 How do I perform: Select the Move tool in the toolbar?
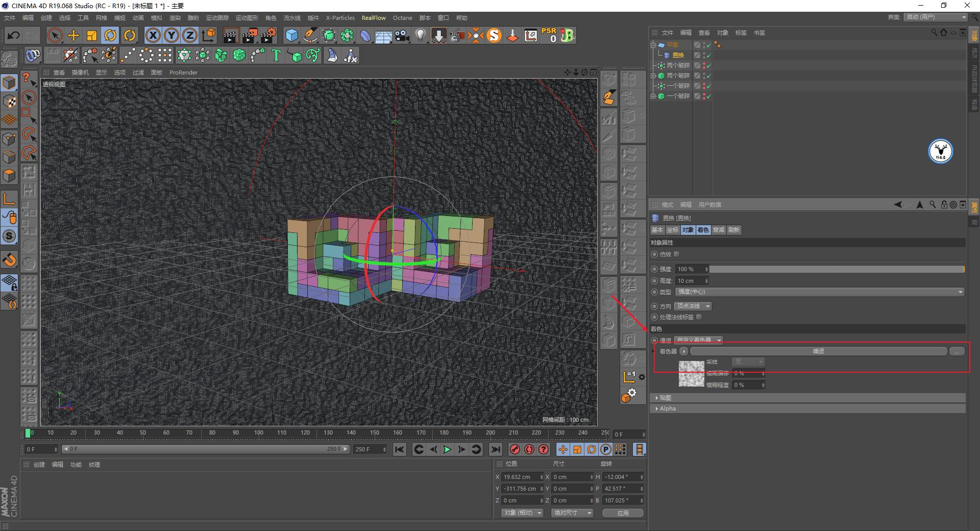(73, 35)
